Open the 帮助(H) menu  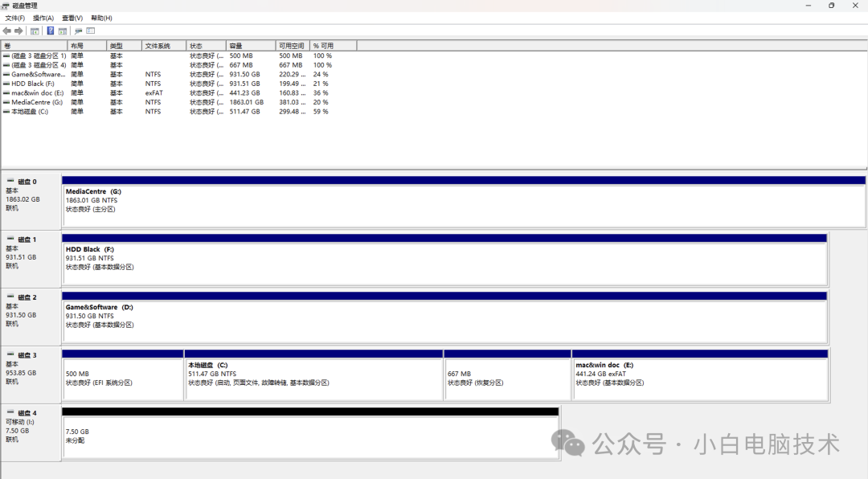(x=101, y=18)
